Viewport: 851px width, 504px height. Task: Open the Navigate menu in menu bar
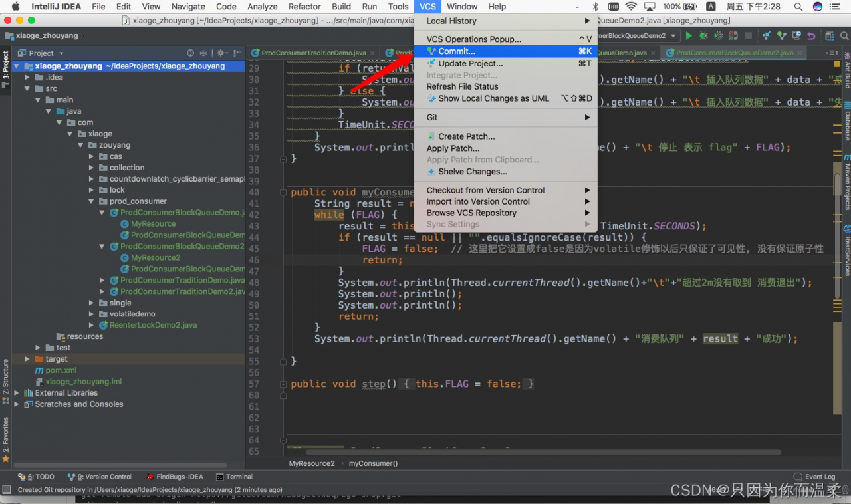[188, 7]
